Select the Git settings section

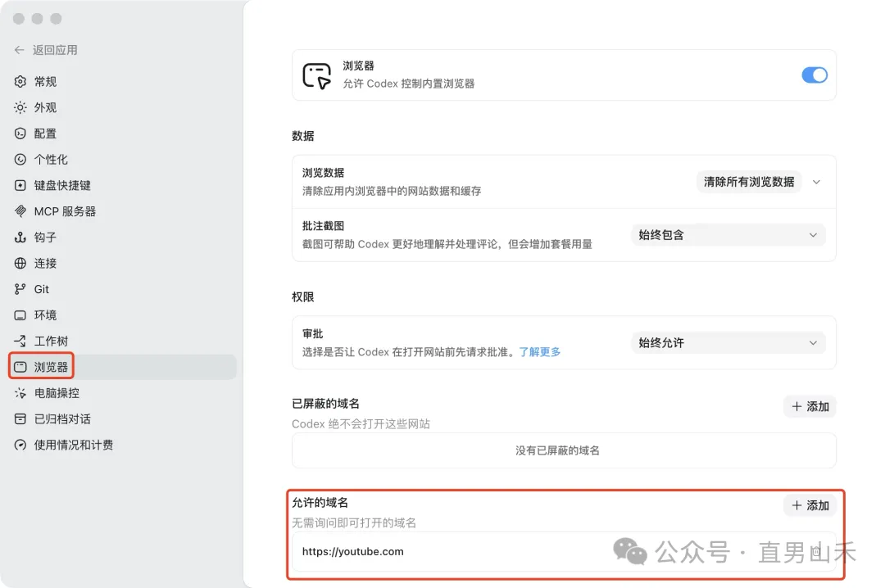(123, 289)
